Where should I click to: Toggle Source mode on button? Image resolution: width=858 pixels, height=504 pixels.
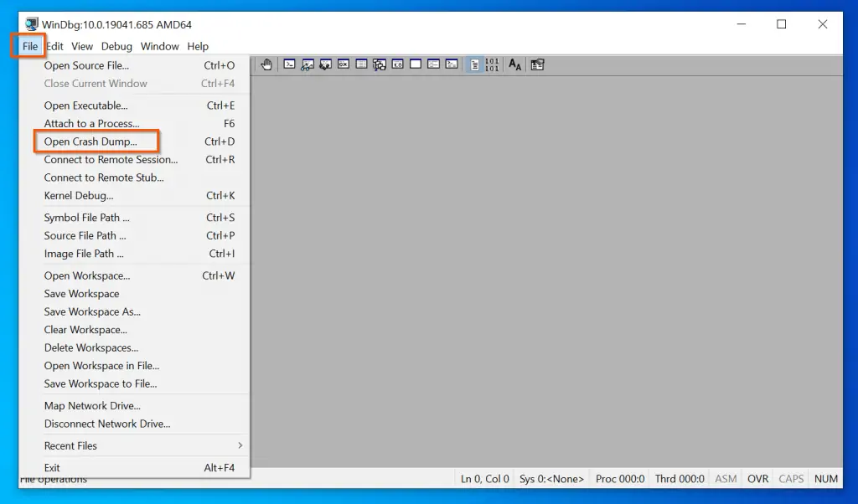pos(474,64)
